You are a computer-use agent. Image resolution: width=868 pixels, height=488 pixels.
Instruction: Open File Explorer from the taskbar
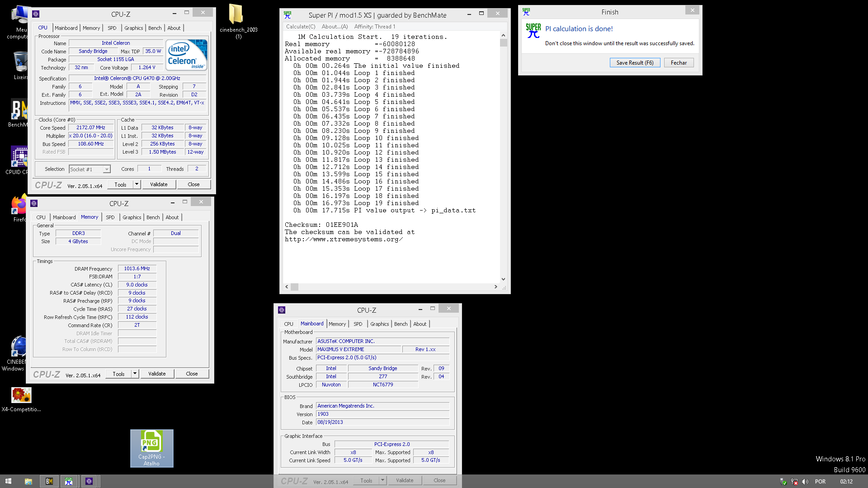coord(28,481)
